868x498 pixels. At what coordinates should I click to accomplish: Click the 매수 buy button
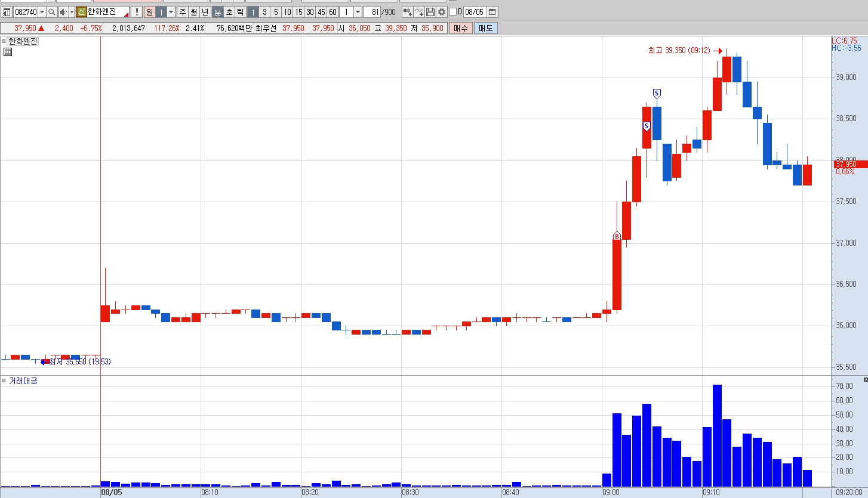tap(460, 28)
